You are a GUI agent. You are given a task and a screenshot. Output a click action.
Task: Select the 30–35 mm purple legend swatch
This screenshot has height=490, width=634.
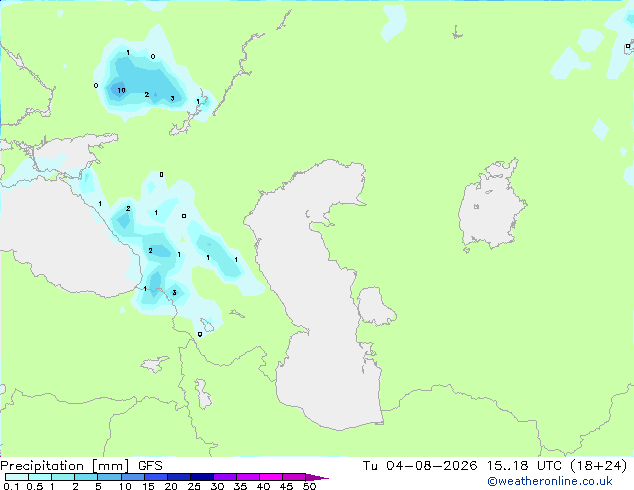[224, 477]
